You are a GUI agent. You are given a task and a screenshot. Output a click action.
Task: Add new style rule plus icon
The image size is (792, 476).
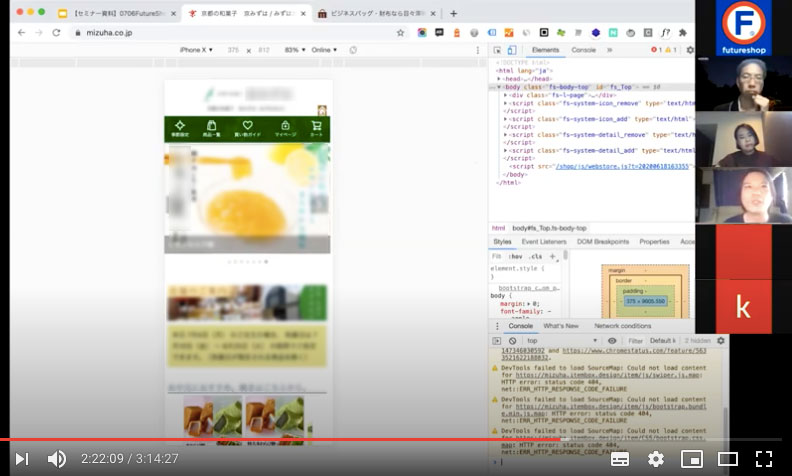click(x=552, y=257)
